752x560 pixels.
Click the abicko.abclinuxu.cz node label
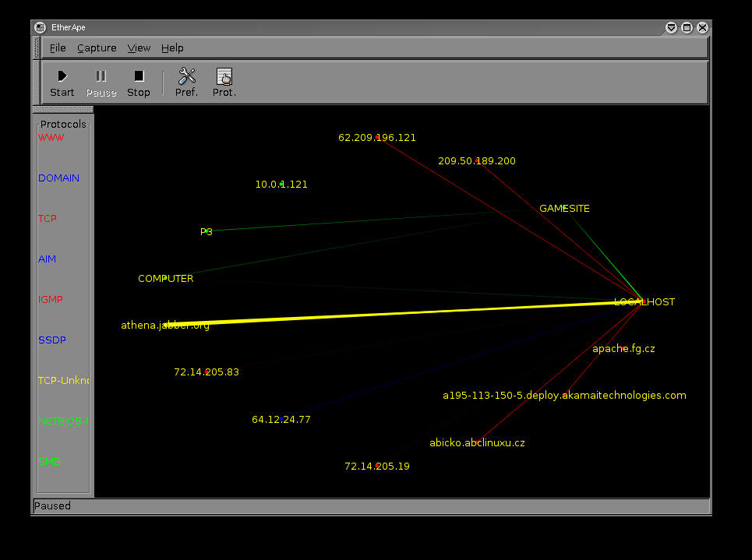(477, 442)
